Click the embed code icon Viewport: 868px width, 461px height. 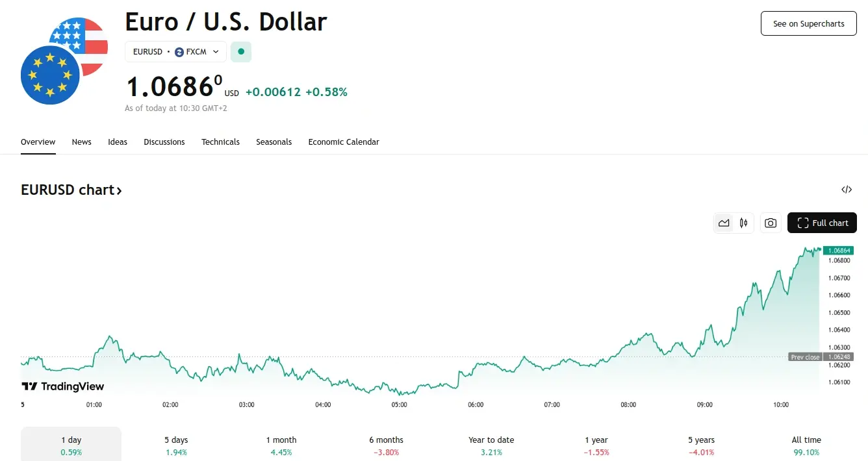click(x=847, y=190)
